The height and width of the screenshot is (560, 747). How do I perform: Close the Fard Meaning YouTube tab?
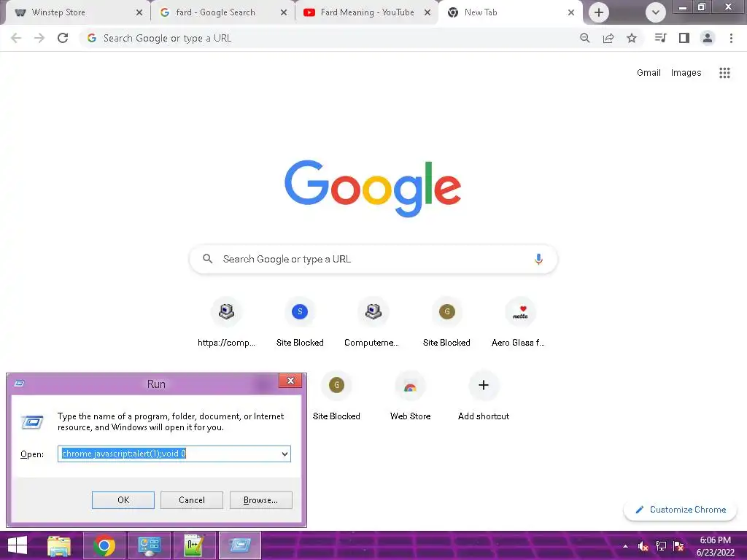(427, 12)
